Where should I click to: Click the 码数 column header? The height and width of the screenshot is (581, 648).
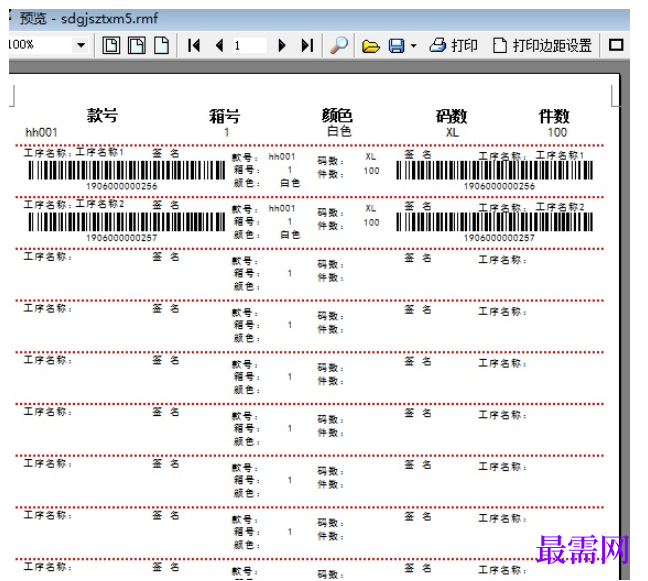[451, 116]
